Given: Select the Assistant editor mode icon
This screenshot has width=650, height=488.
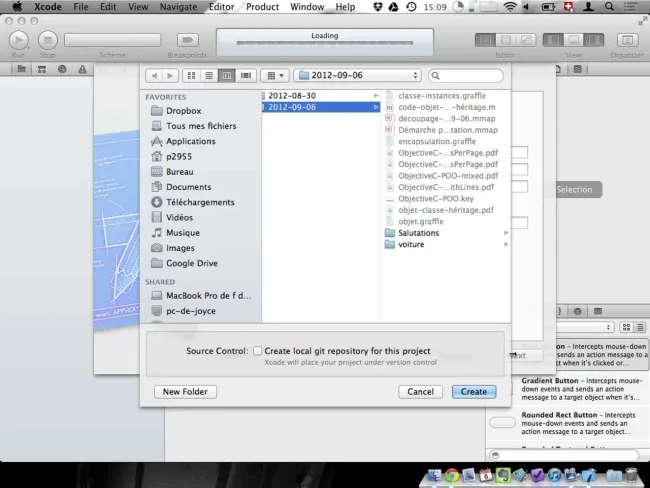Looking at the screenshot, I should tap(505, 40).
